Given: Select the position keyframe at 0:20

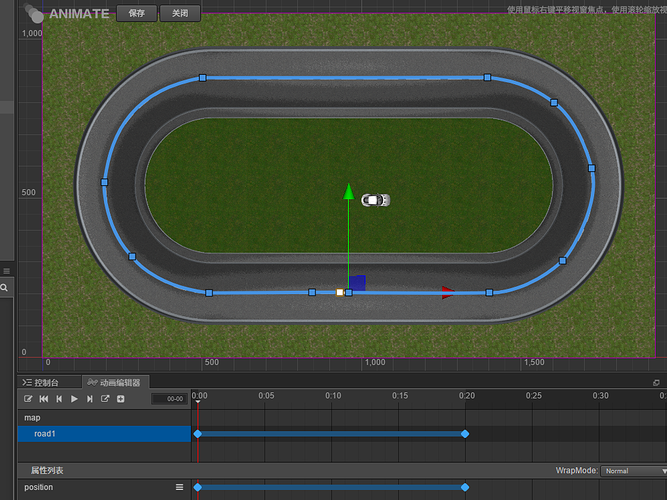Looking at the screenshot, I should coord(465,487).
